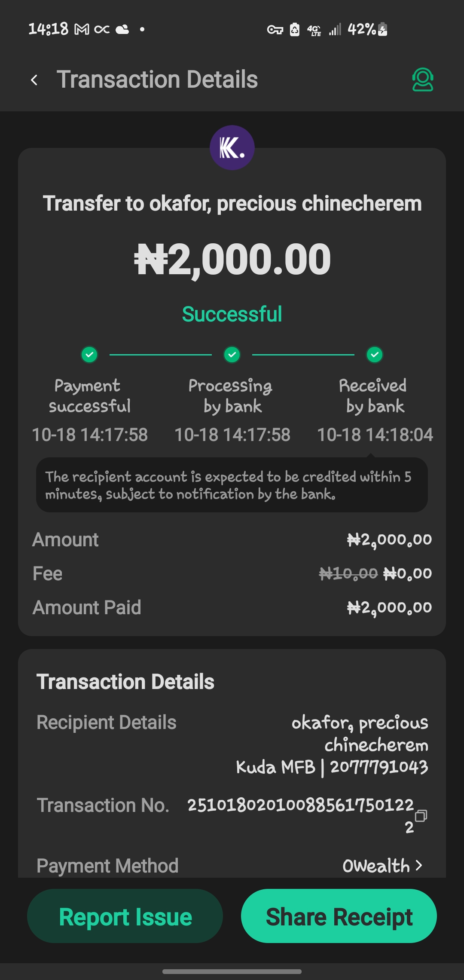Tap the Kuda MFB account number
464x980 pixels.
click(x=379, y=767)
